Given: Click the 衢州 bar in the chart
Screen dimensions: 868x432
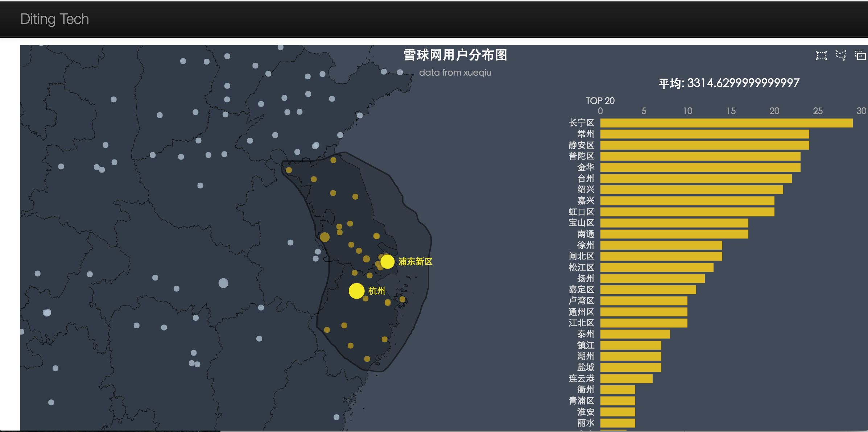Looking at the screenshot, I should [617, 390].
